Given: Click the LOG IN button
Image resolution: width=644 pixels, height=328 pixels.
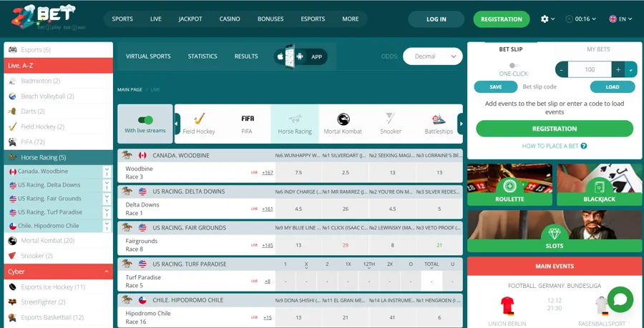Looking at the screenshot, I should click(x=436, y=19).
